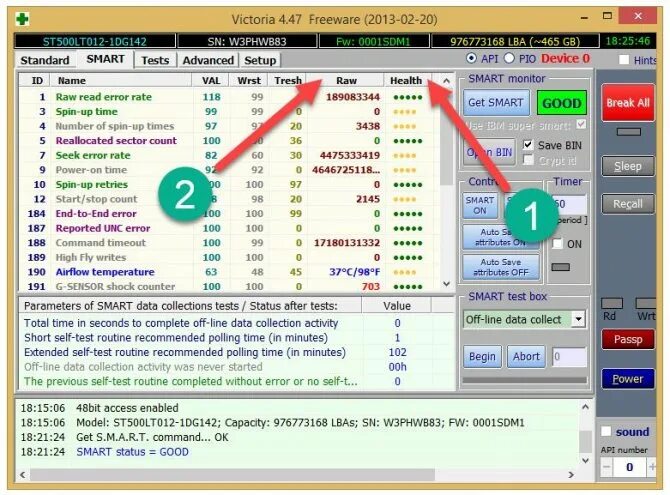Click Auto Save attributes OFF button
Screen dimensions: 670x495
(x=501, y=267)
